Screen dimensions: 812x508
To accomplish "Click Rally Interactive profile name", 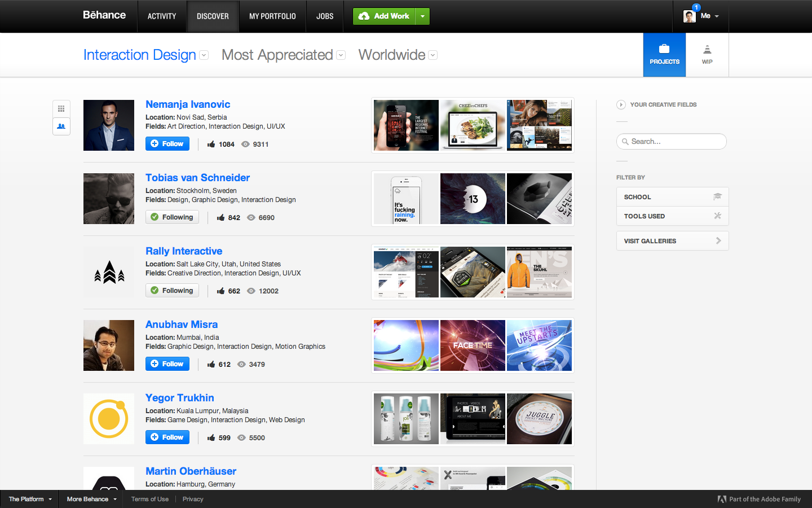I will coord(184,251).
